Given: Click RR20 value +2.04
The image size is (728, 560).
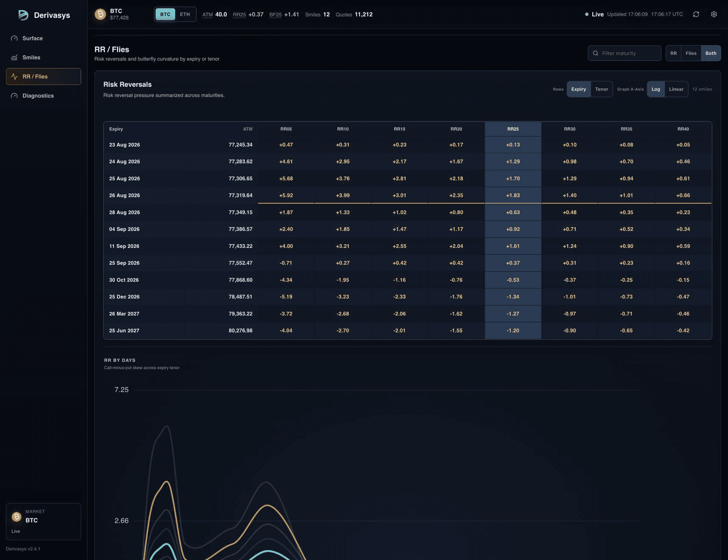Looking at the screenshot, I should pyautogui.click(x=456, y=246).
